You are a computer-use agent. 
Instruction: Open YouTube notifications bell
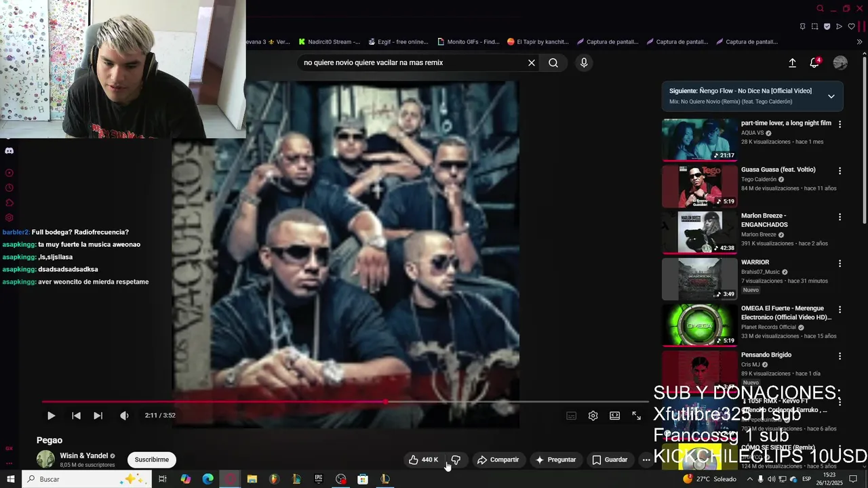pyautogui.click(x=814, y=62)
